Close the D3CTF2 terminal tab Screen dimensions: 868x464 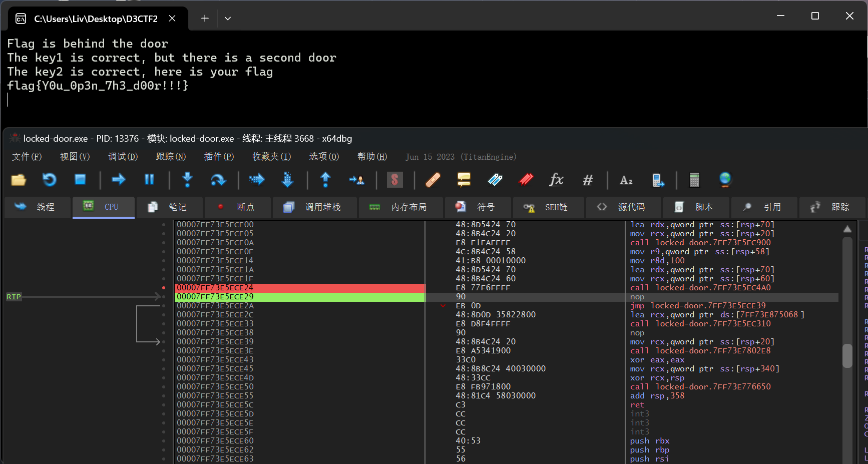click(x=172, y=19)
